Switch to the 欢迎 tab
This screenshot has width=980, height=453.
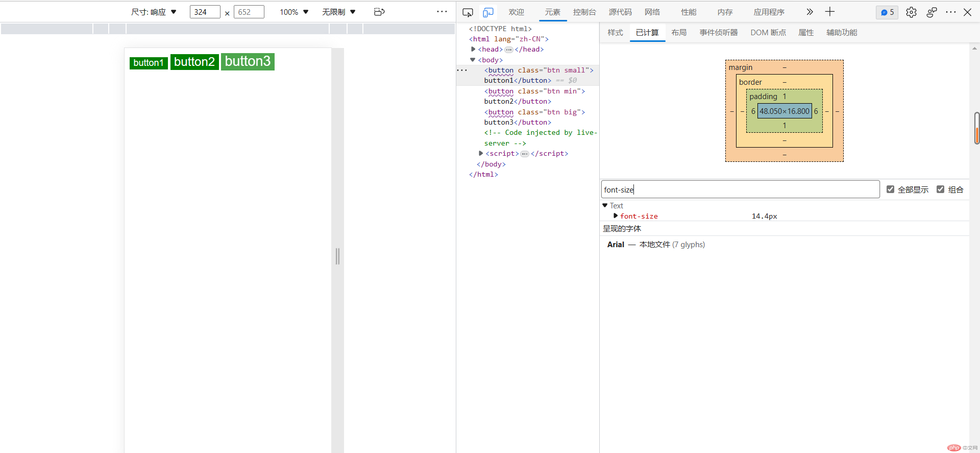(516, 12)
